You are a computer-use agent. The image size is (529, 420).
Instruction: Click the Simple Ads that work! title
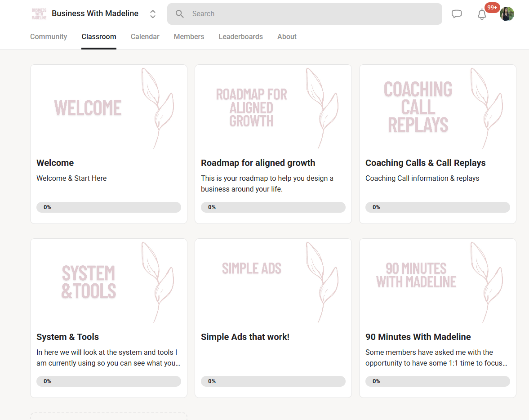click(x=245, y=337)
